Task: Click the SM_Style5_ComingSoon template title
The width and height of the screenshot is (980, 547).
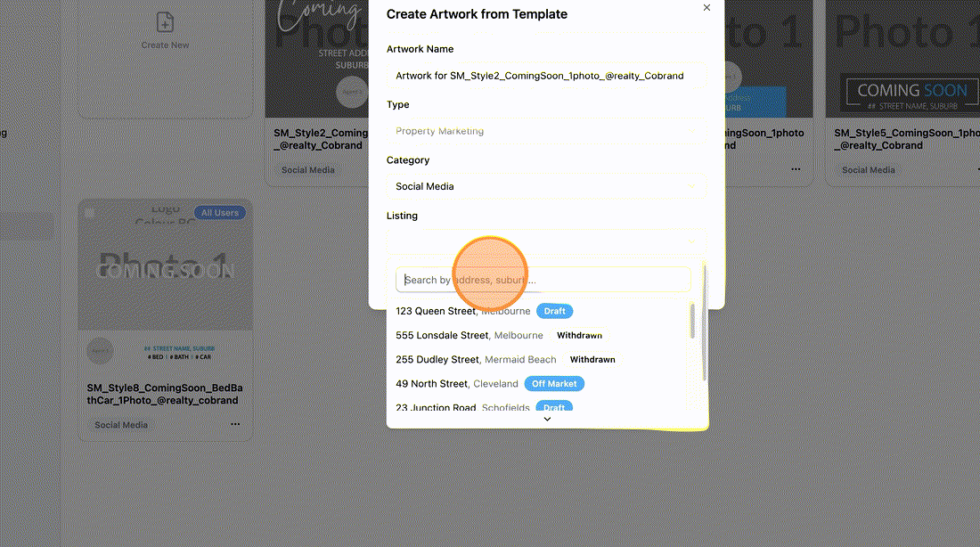Action: point(907,139)
